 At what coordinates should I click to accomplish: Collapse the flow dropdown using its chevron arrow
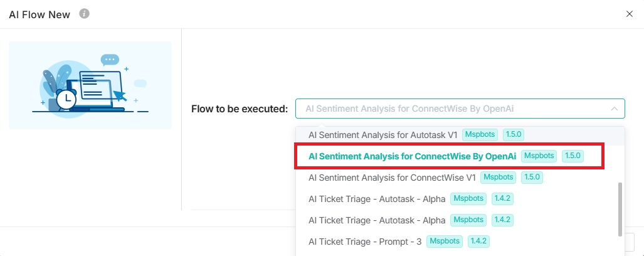tap(613, 109)
